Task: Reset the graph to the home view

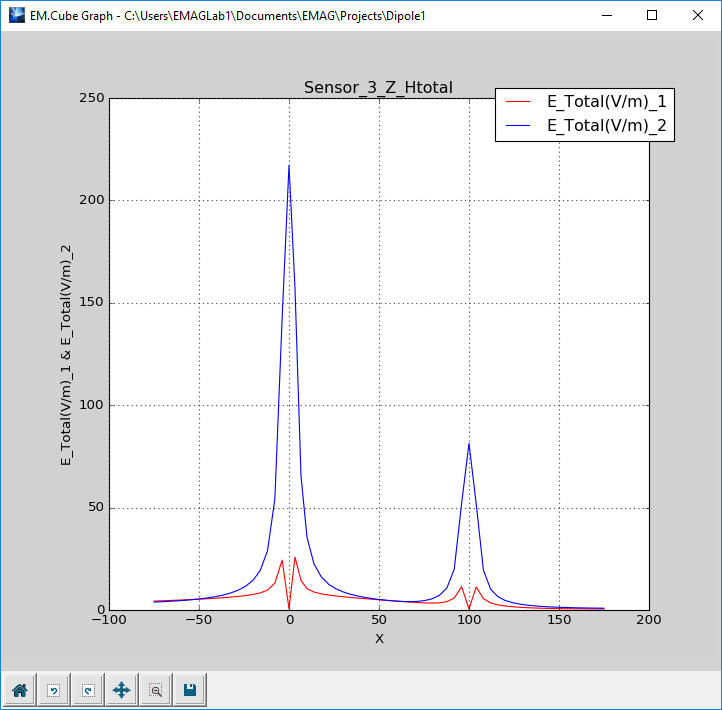Action: pyautogui.click(x=19, y=690)
